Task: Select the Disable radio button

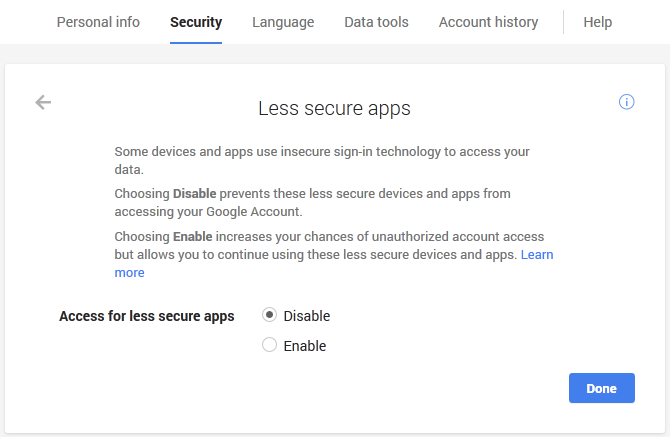Action: [x=269, y=315]
